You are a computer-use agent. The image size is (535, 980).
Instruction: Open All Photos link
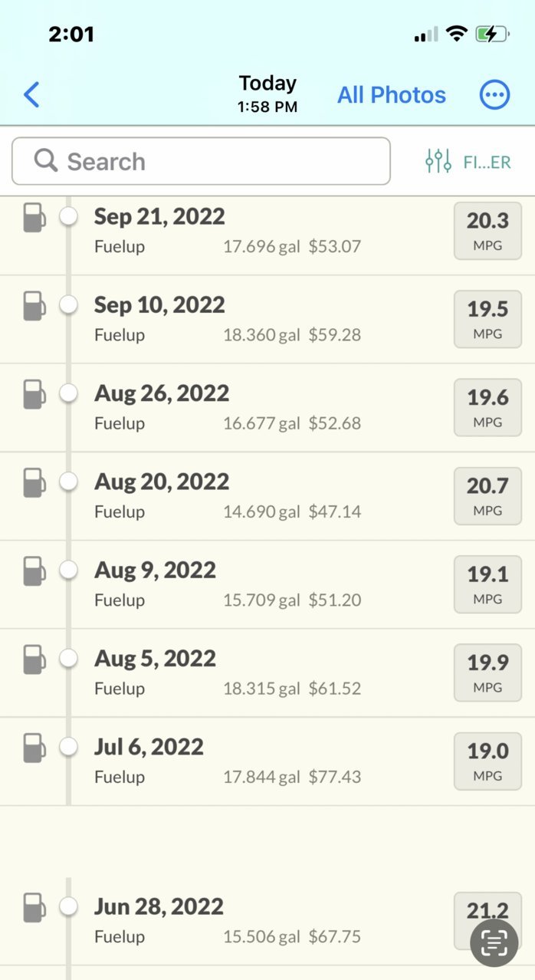(x=392, y=95)
